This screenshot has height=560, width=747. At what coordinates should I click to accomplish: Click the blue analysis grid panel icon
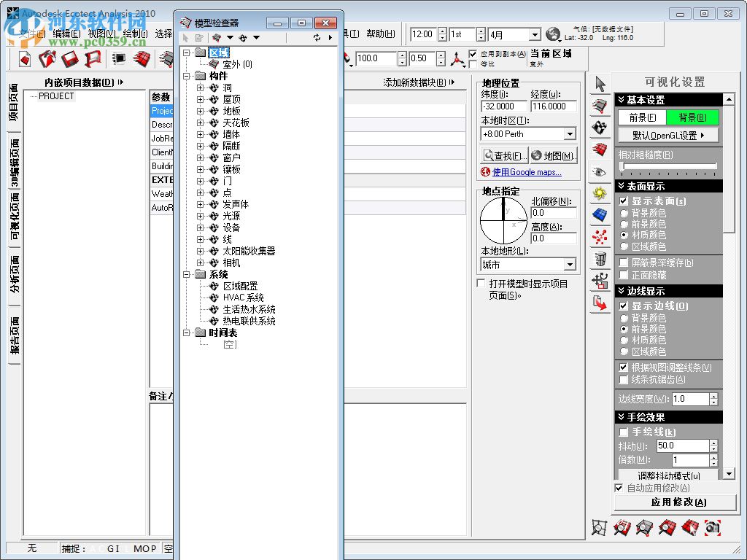pyautogui.click(x=600, y=214)
